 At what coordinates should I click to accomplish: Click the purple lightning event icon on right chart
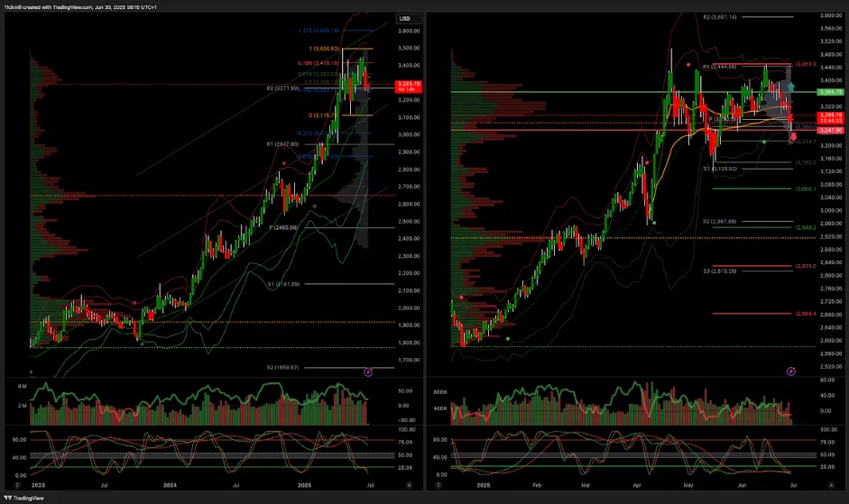click(791, 371)
